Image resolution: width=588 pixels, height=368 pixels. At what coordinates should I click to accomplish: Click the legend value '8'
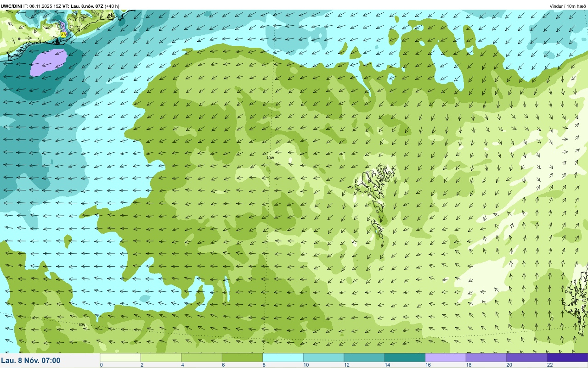(264, 365)
